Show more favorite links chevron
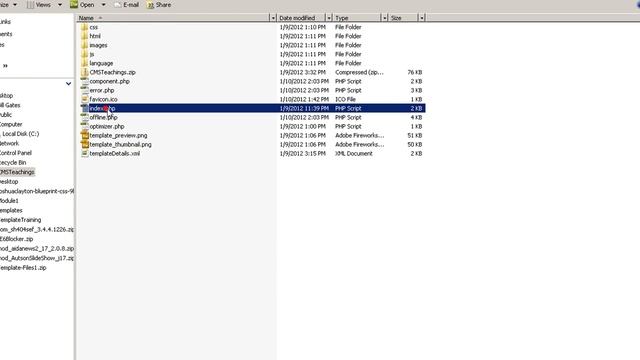 click(5, 65)
